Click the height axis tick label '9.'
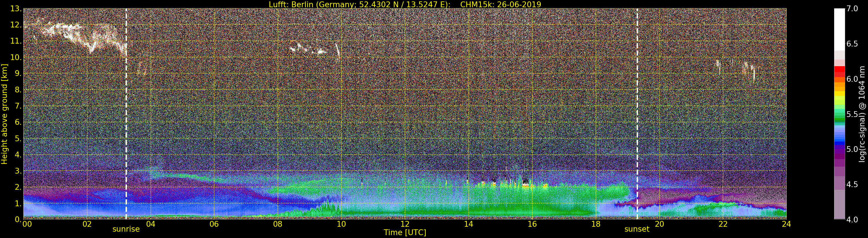Viewport: 868px width, 238px height. pyautogui.click(x=18, y=73)
